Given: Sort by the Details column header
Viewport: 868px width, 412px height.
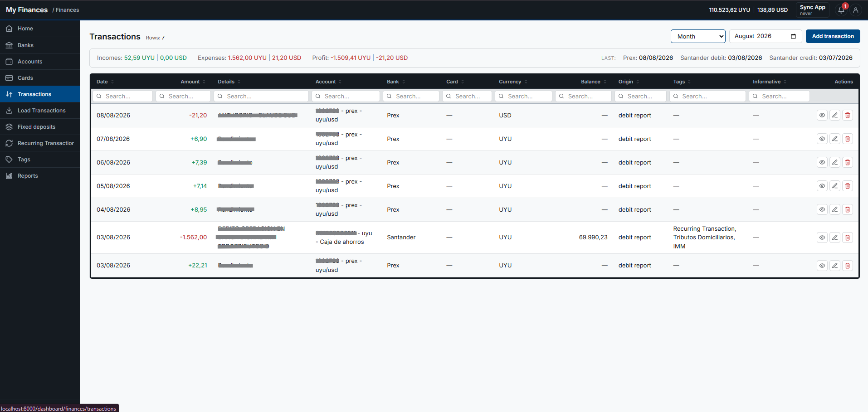Looking at the screenshot, I should pyautogui.click(x=229, y=82).
